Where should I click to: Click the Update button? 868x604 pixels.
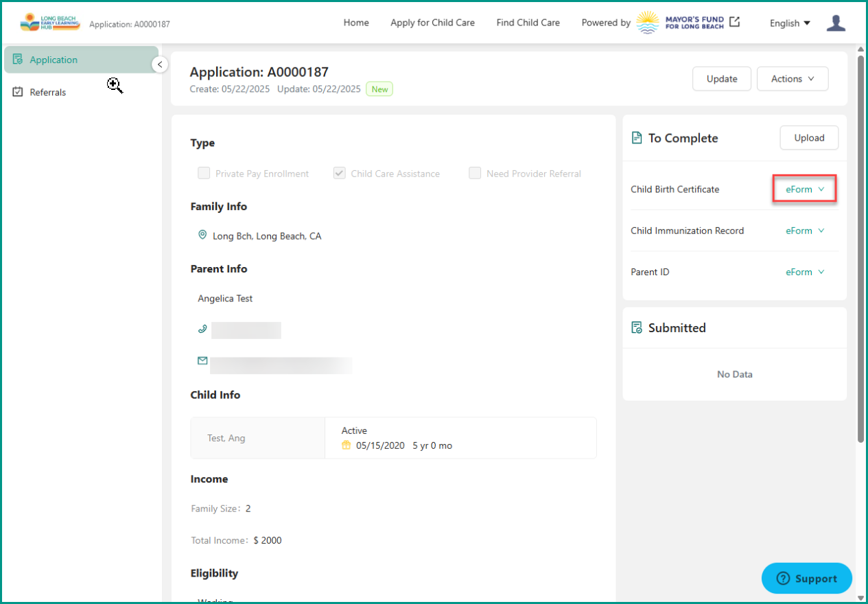722,79
